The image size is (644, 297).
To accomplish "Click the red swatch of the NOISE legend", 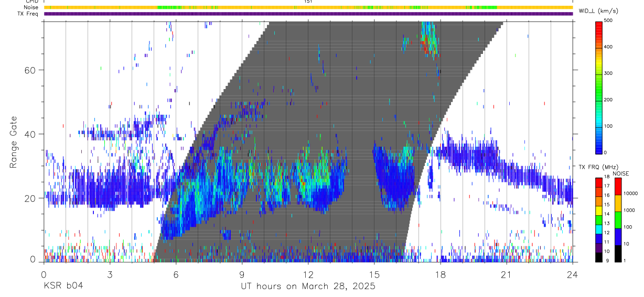I will pos(618,186).
